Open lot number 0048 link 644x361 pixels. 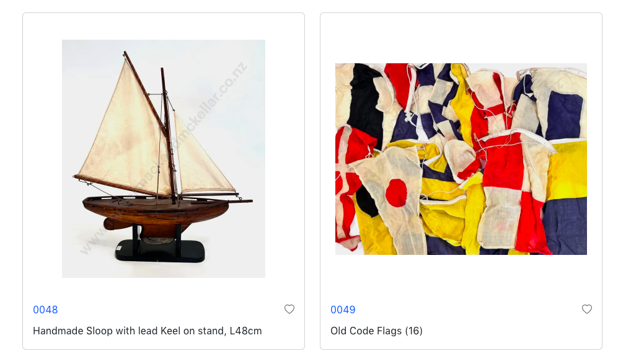click(45, 310)
